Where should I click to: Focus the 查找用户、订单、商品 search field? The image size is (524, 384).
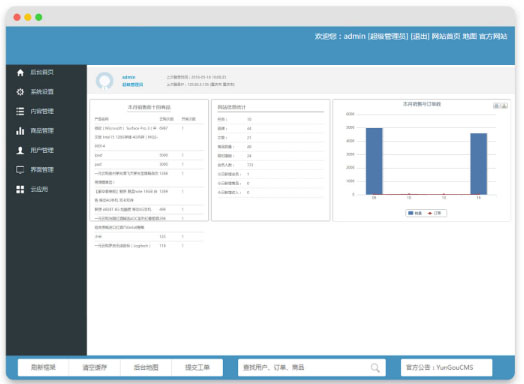pos(311,367)
